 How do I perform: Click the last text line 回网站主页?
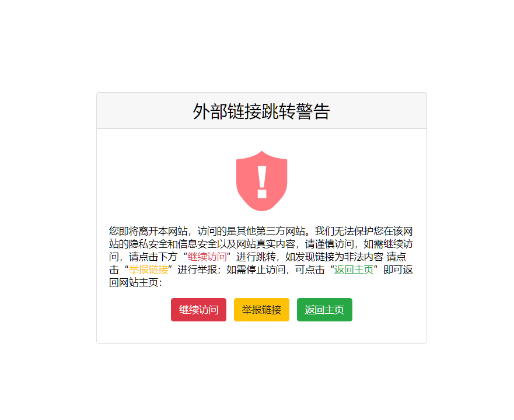point(134,282)
